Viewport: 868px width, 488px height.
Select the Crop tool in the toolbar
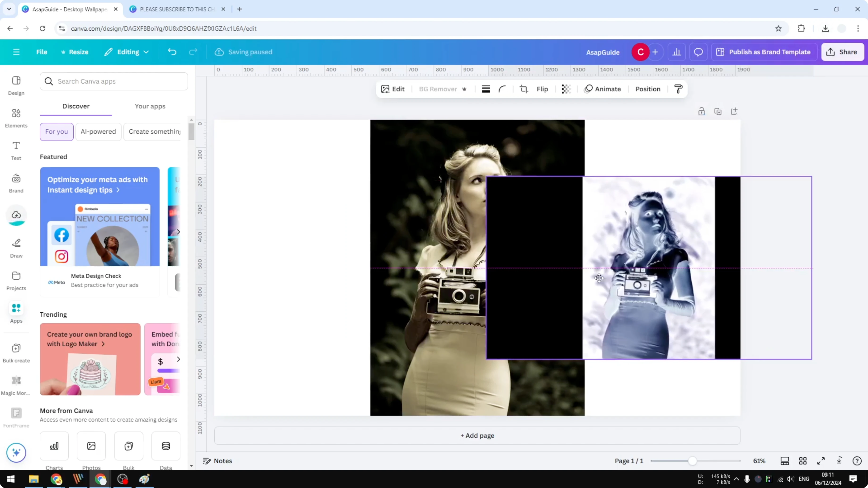(x=524, y=89)
